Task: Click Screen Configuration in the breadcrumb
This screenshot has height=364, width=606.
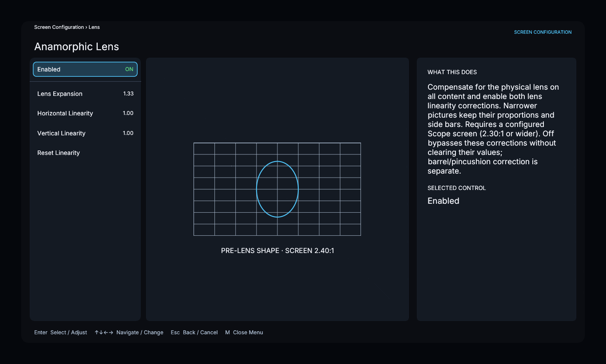Action: pyautogui.click(x=59, y=27)
